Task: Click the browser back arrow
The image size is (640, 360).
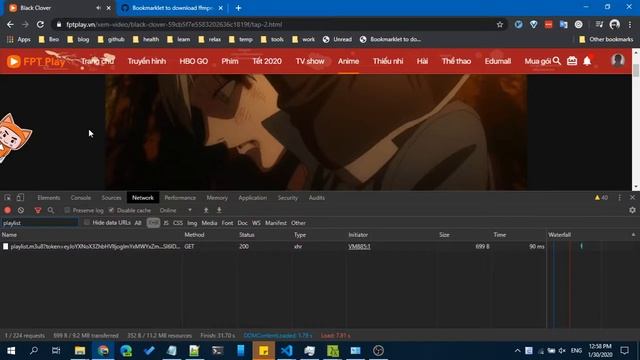Action: (10, 24)
